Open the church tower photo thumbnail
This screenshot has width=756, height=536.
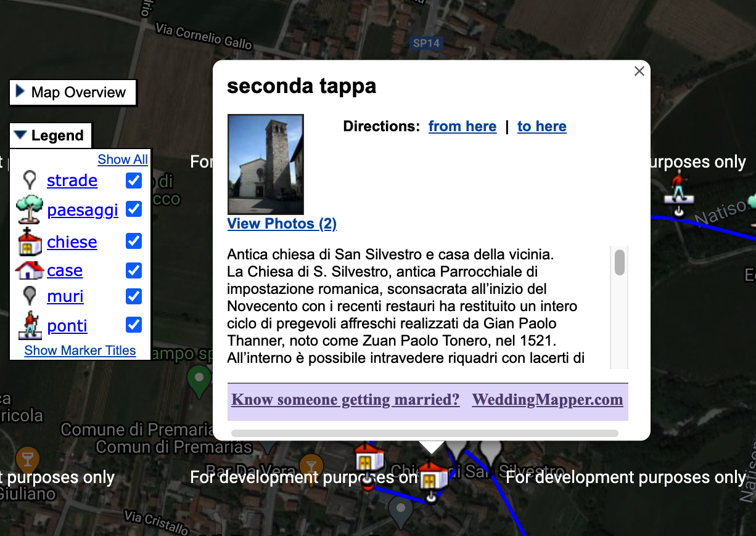coord(266,164)
